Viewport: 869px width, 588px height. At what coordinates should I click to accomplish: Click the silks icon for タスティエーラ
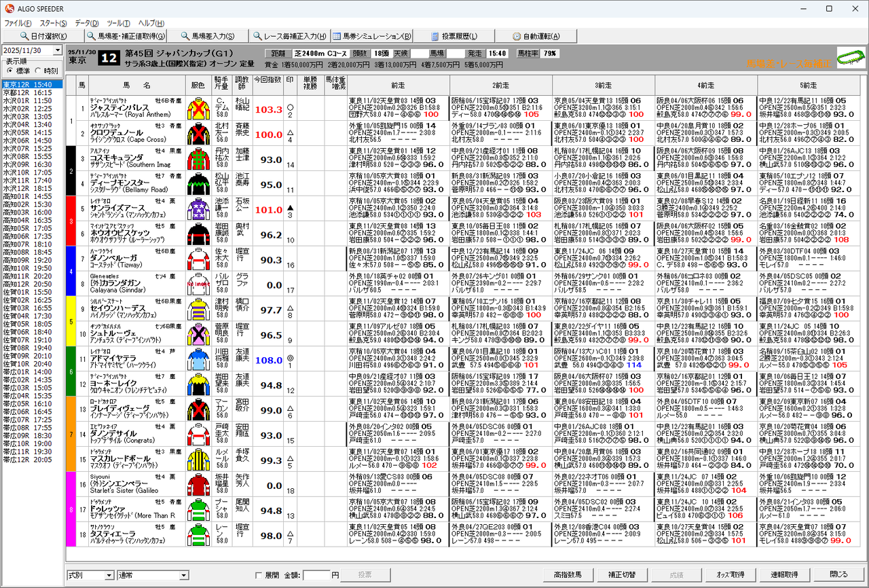198,536
